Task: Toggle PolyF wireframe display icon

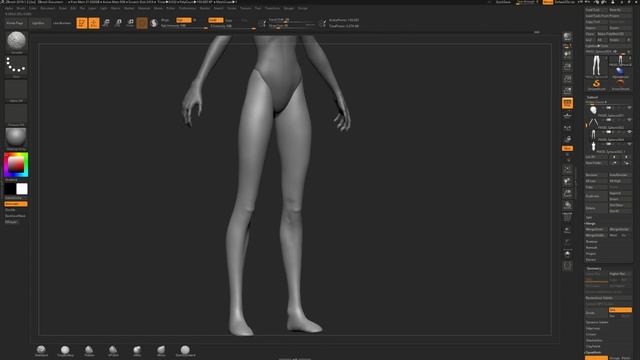Action: pyautogui.click(x=567, y=218)
